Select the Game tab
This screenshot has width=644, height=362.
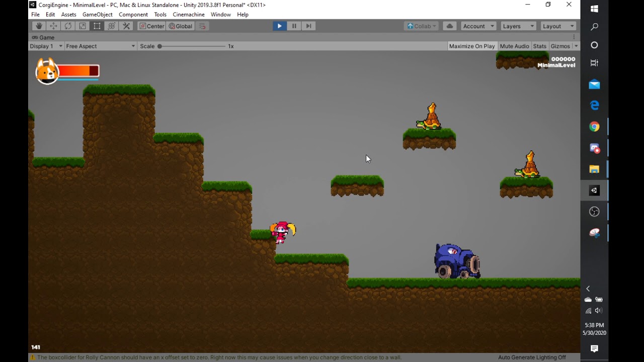pos(43,38)
